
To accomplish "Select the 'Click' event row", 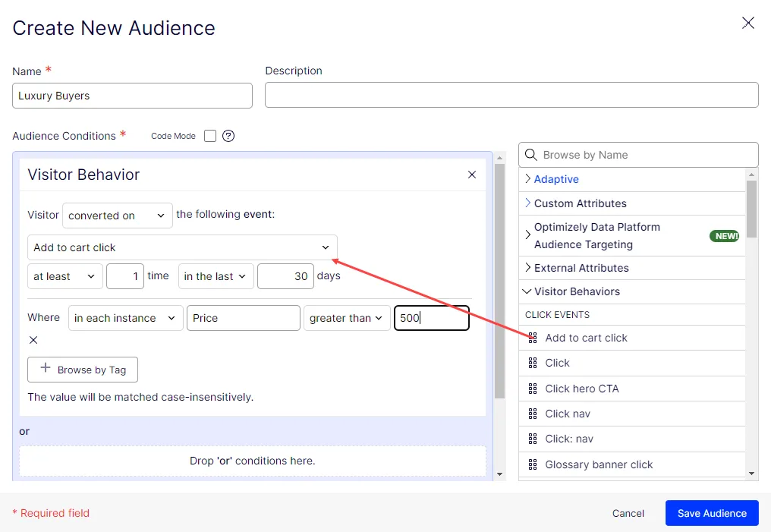I will point(632,363).
